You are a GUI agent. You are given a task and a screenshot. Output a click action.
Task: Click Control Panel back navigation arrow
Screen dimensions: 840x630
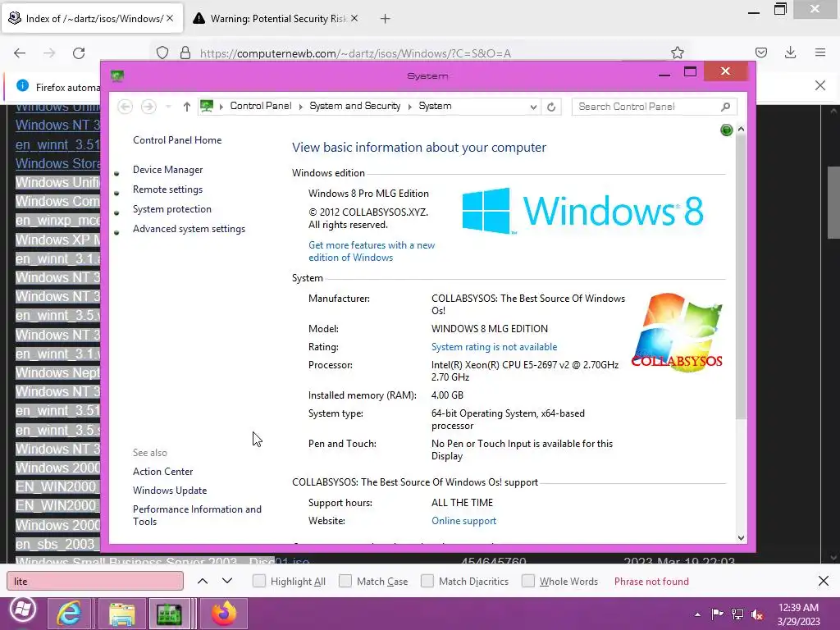(125, 107)
